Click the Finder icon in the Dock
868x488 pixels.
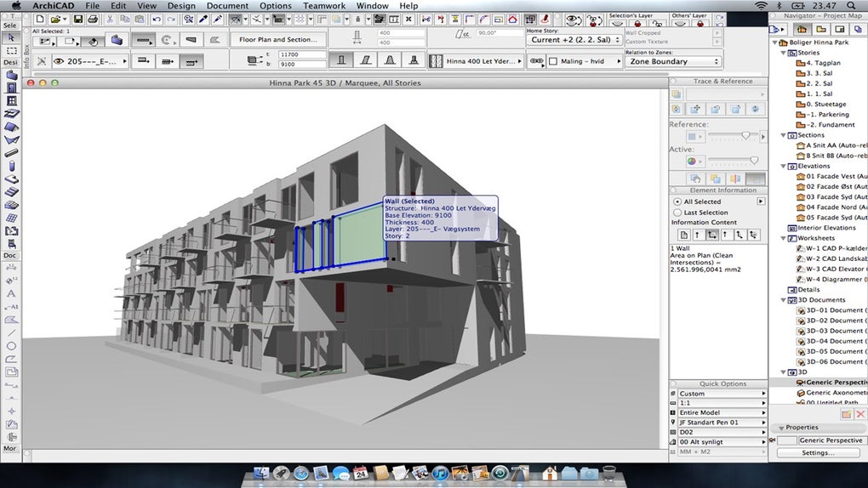pos(260,472)
